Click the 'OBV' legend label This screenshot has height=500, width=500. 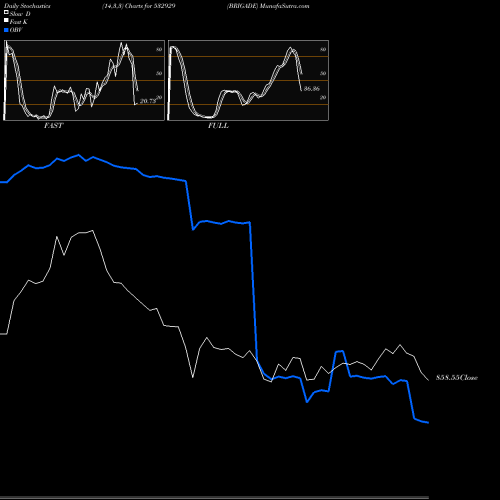16,30
